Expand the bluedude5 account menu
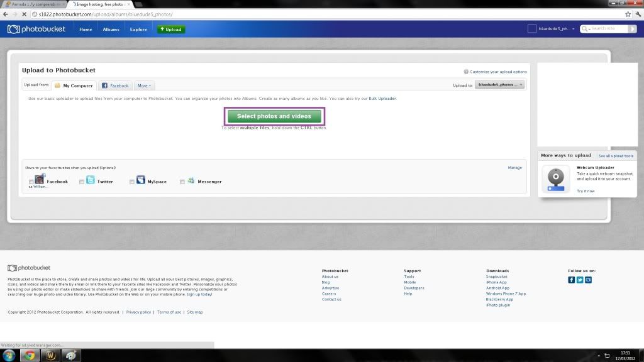Viewport: 644px width, 362px height. 557,29
